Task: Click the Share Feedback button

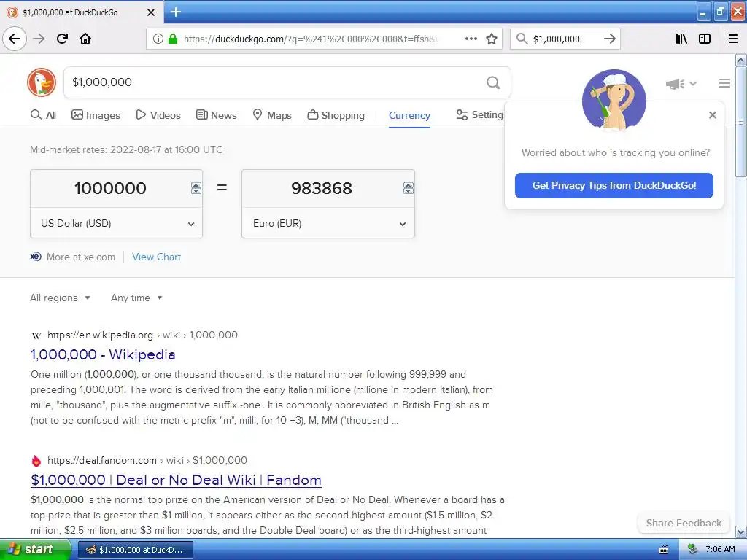Action: tap(684, 523)
